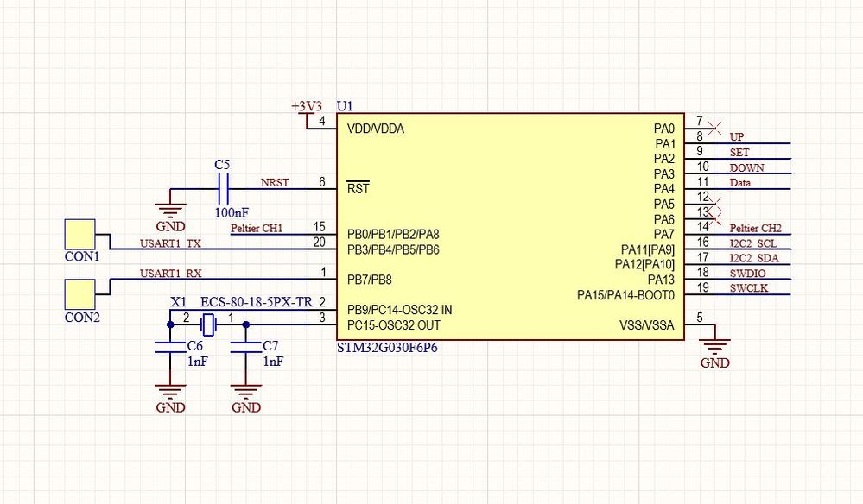The width and height of the screenshot is (863, 504).
Task: Select the CON1 connector pad
Action: [79, 234]
